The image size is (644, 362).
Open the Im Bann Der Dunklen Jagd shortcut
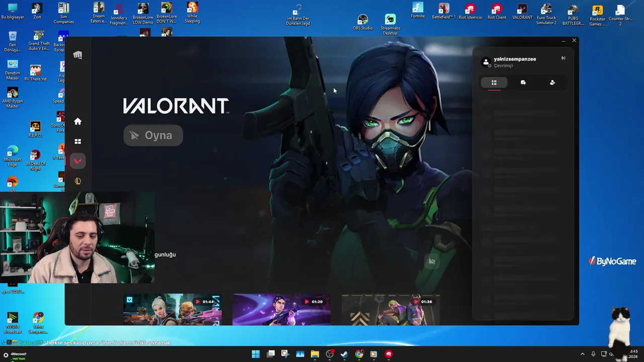coord(298,15)
